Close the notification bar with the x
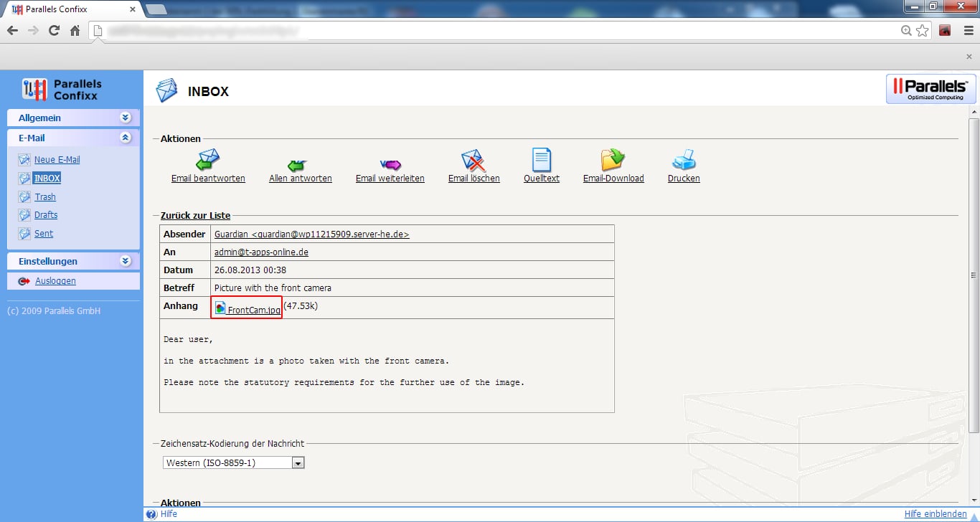Viewport: 980px width, 522px height. click(x=969, y=56)
